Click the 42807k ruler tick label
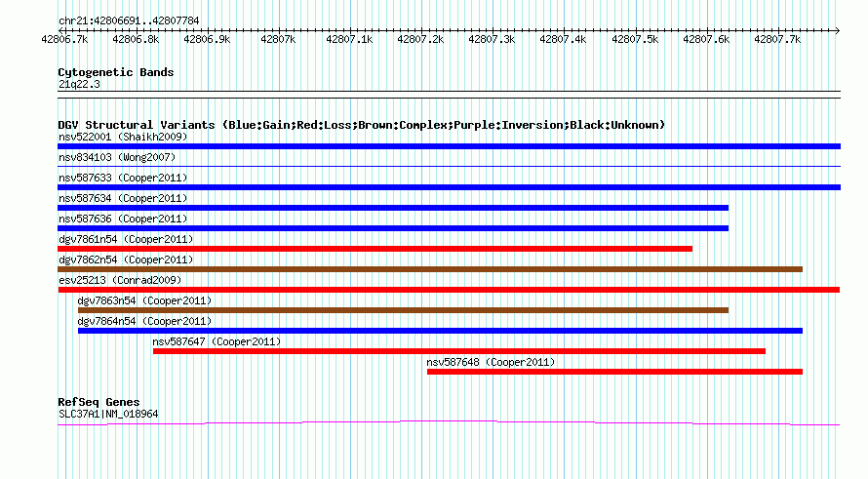The height and width of the screenshot is (479, 868). (278, 39)
